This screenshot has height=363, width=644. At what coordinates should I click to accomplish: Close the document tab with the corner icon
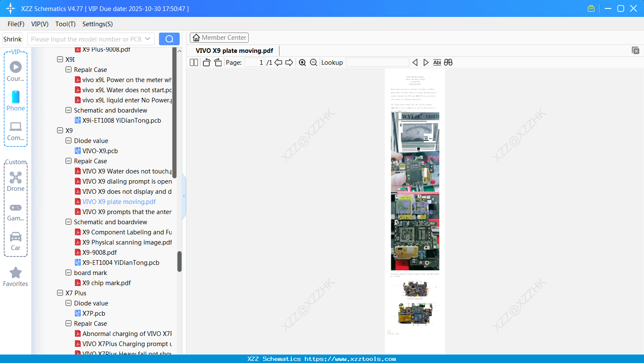pyautogui.click(x=636, y=50)
